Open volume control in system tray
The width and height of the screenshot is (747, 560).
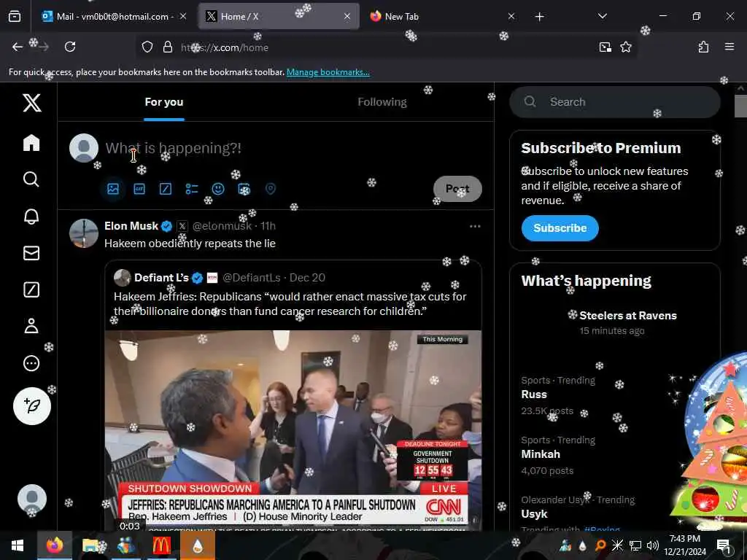pos(653,545)
